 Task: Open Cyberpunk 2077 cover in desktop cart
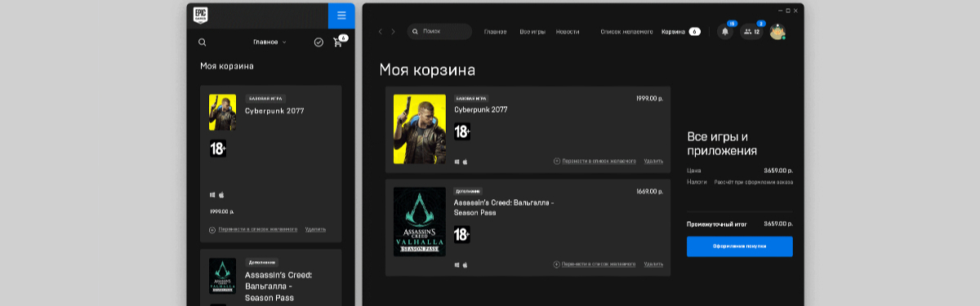click(420, 129)
